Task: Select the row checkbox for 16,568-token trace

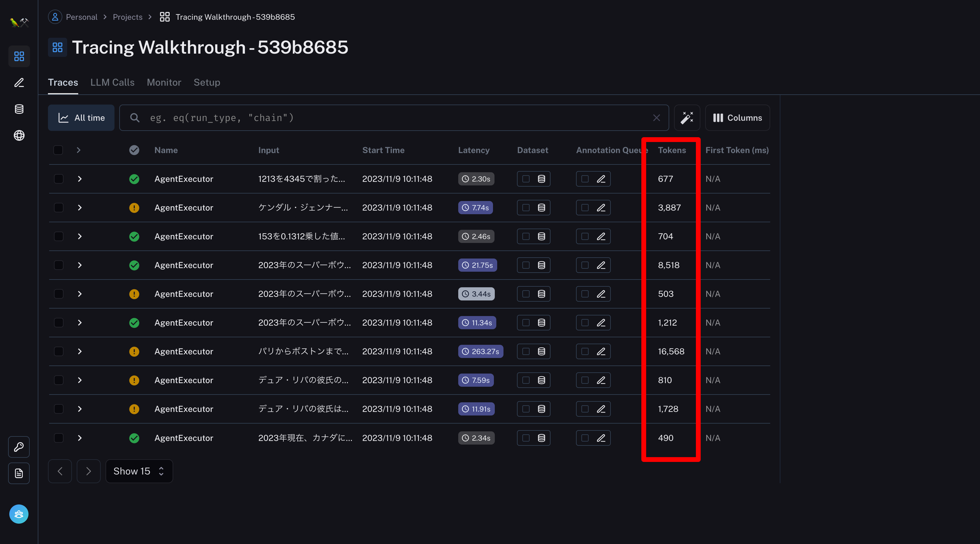Action: tap(58, 351)
